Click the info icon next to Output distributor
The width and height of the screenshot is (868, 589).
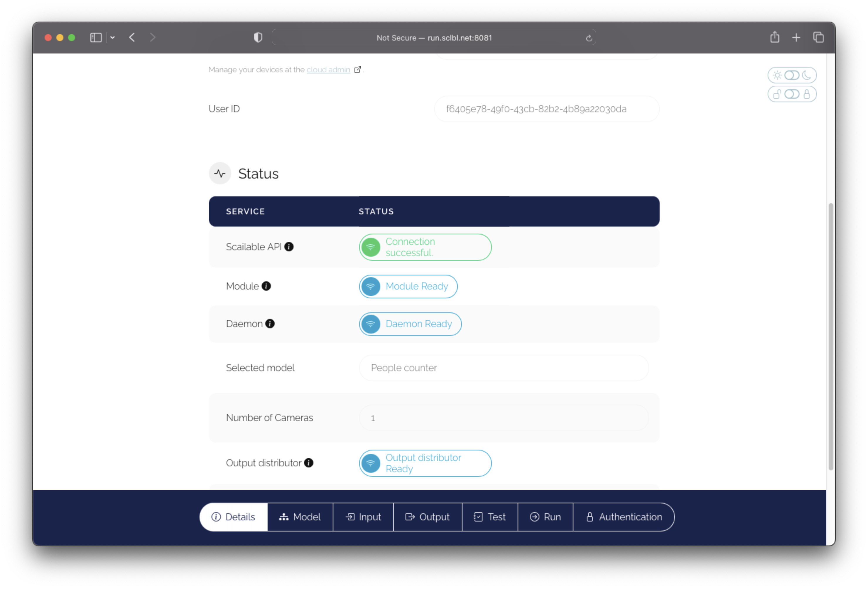[x=308, y=463]
